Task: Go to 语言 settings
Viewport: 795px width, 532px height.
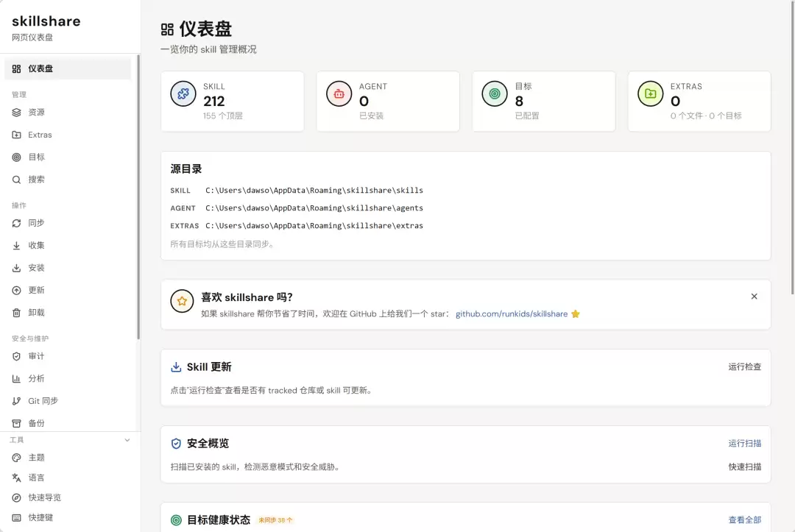Action: click(68, 478)
